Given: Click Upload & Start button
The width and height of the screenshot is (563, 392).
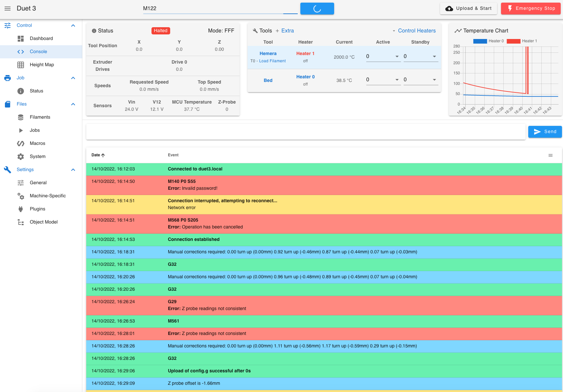Looking at the screenshot, I should pyautogui.click(x=469, y=9).
